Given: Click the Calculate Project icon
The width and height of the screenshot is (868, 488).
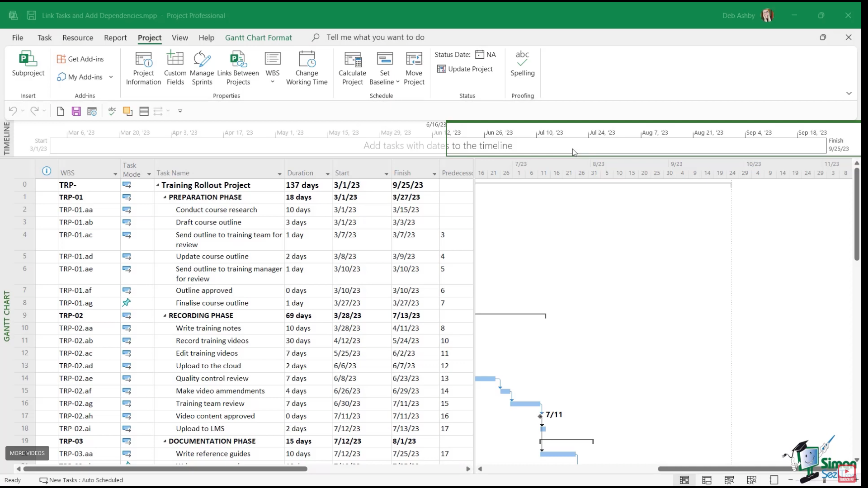Looking at the screenshot, I should pos(353,59).
